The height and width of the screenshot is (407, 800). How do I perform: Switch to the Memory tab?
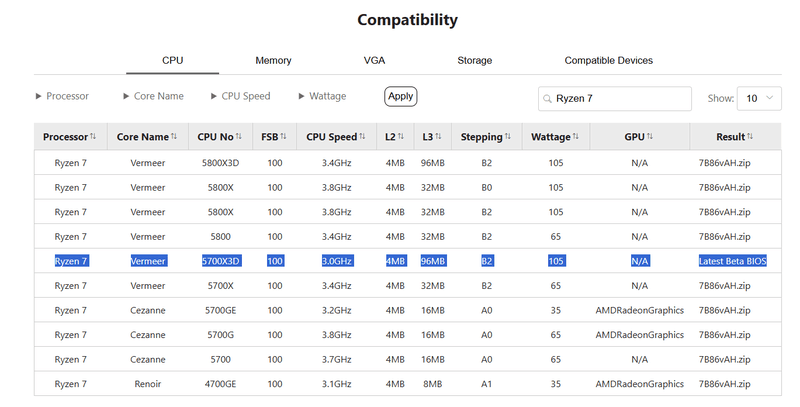click(273, 60)
